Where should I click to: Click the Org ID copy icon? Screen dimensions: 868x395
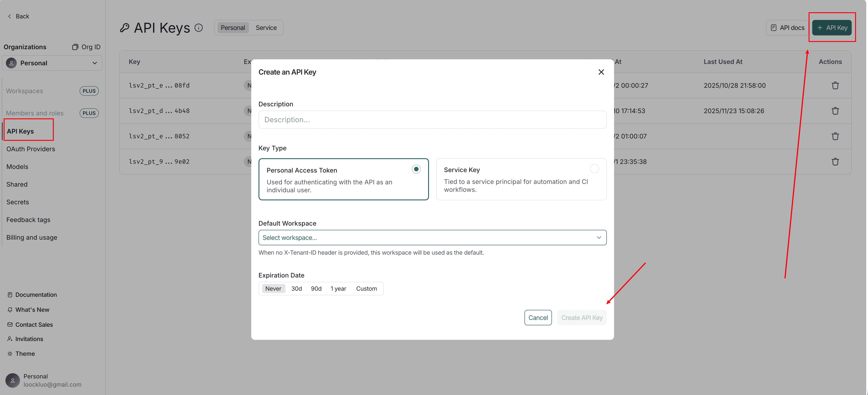pos(75,47)
